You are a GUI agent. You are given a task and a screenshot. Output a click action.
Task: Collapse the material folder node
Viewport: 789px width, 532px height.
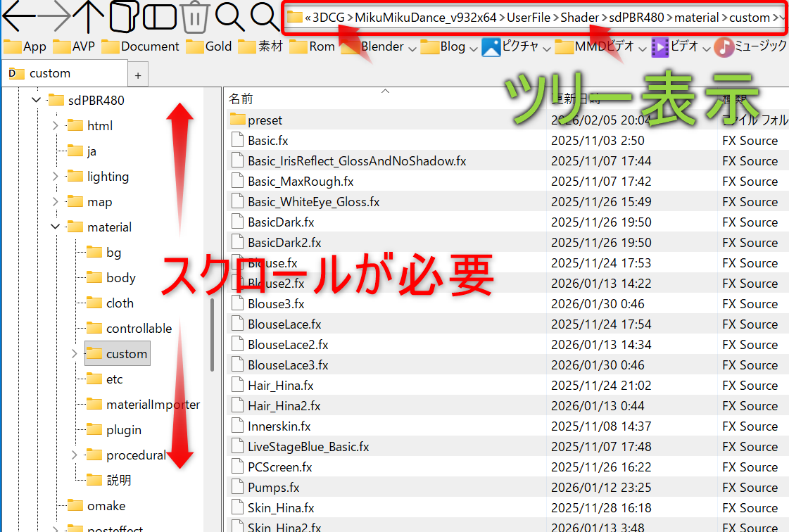pyautogui.click(x=54, y=227)
